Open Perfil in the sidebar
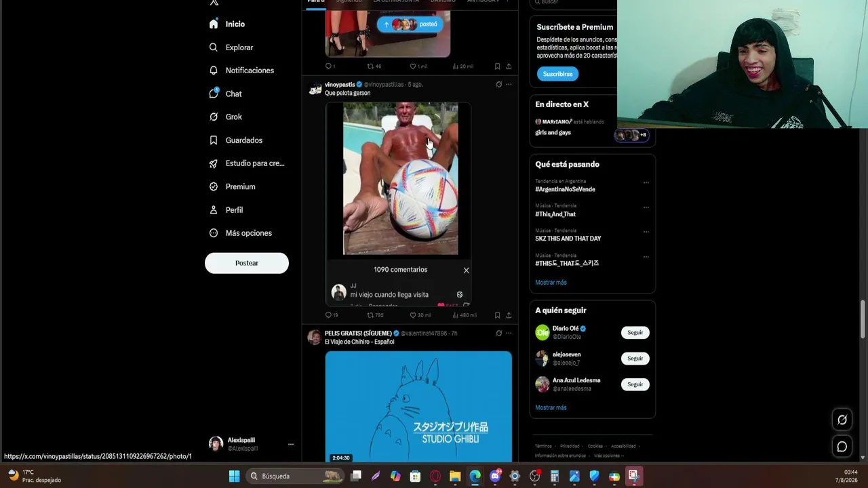This screenshot has height=488, width=868. click(226, 210)
